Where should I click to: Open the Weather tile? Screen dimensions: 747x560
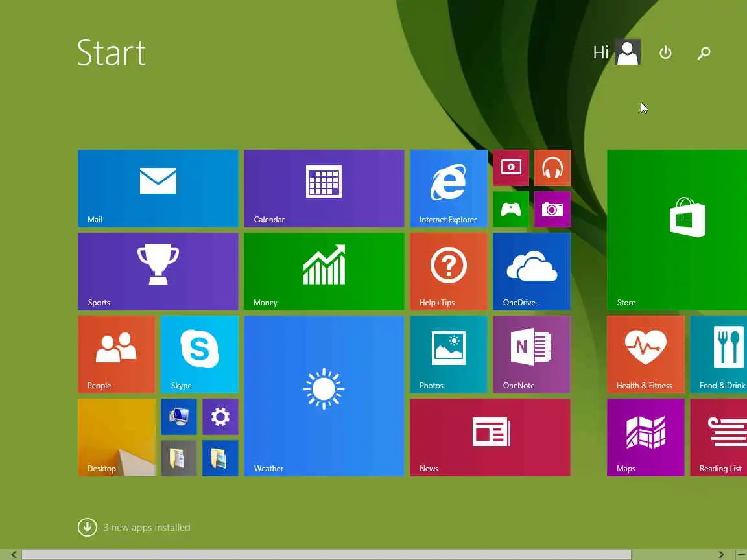click(324, 396)
